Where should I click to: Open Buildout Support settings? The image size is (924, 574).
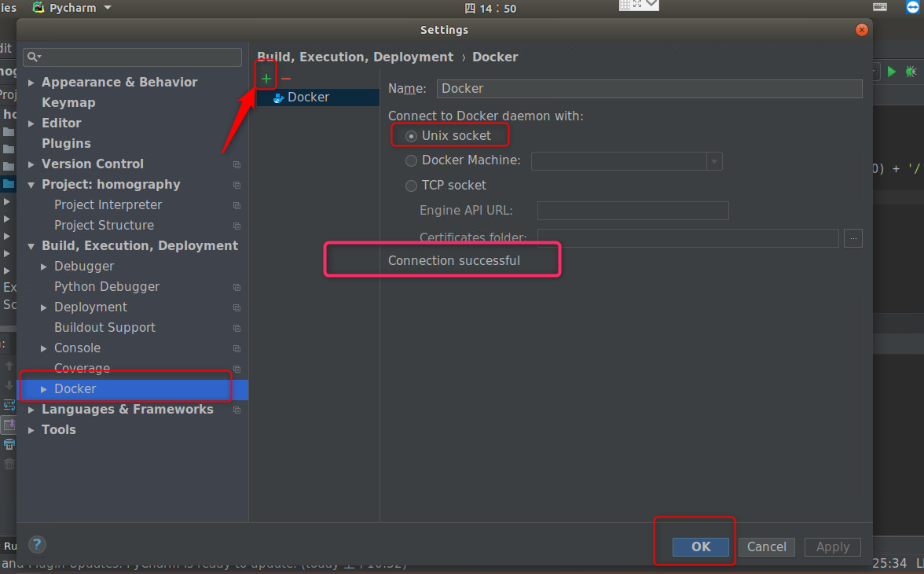click(x=104, y=327)
